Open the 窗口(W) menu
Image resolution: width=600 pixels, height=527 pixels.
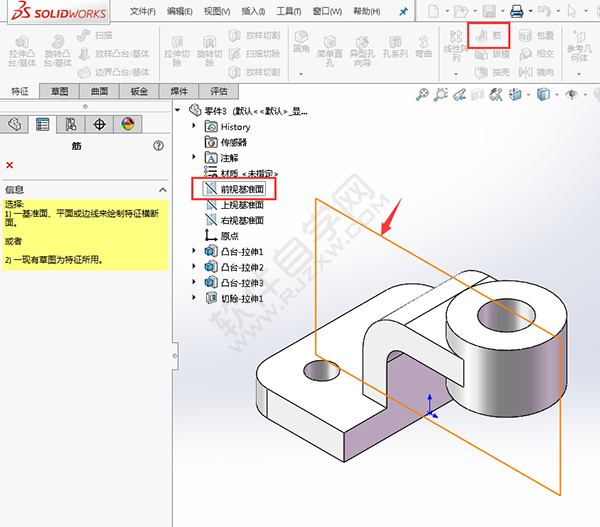click(x=327, y=11)
